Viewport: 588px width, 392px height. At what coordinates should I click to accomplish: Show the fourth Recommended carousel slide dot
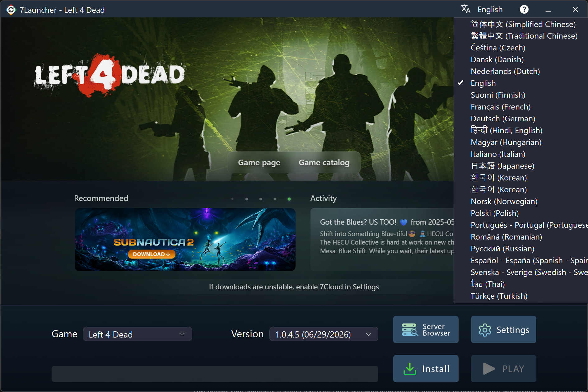(x=275, y=199)
